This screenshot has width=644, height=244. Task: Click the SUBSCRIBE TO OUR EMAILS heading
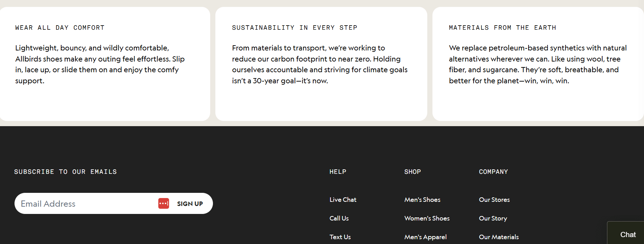(66, 172)
